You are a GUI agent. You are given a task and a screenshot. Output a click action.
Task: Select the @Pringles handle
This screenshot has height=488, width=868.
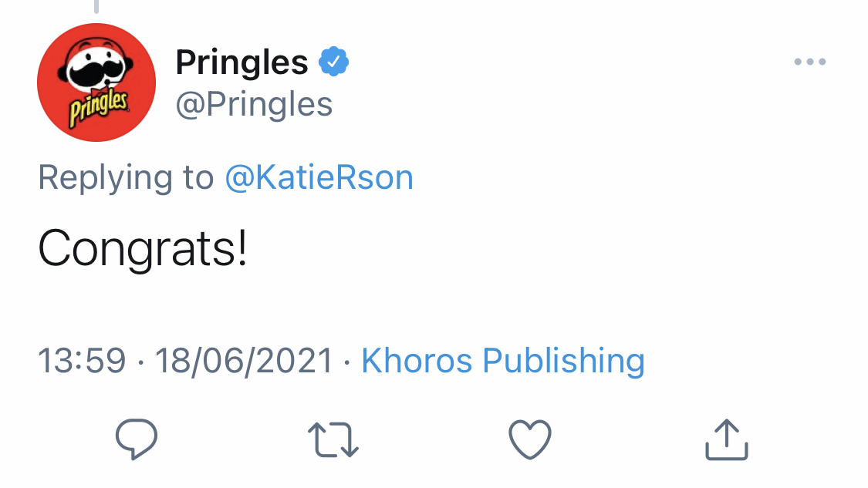click(254, 104)
